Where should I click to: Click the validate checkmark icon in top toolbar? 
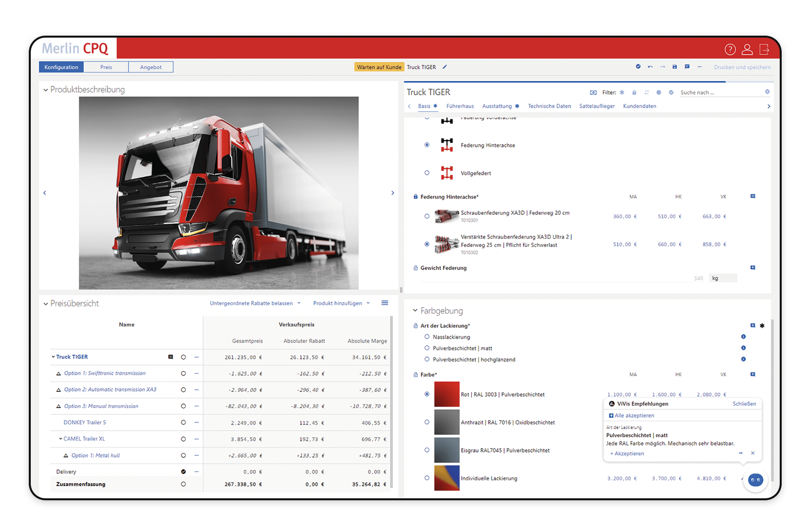click(638, 66)
